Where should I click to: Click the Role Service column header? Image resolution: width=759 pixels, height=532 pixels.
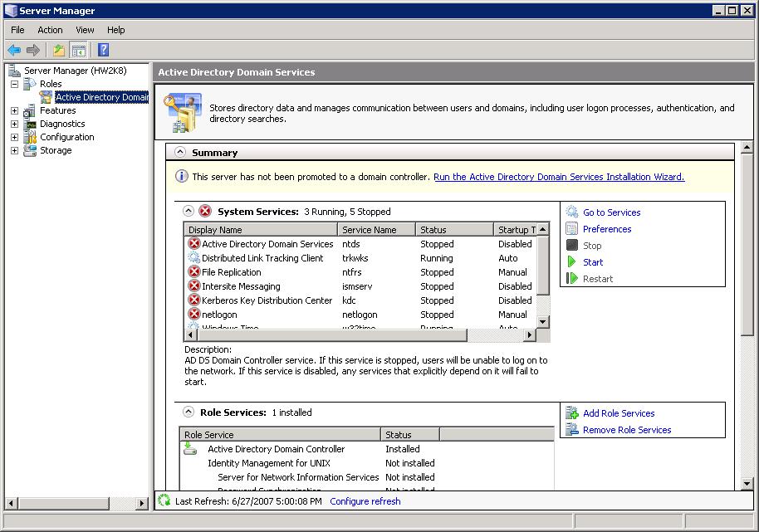tap(280, 435)
